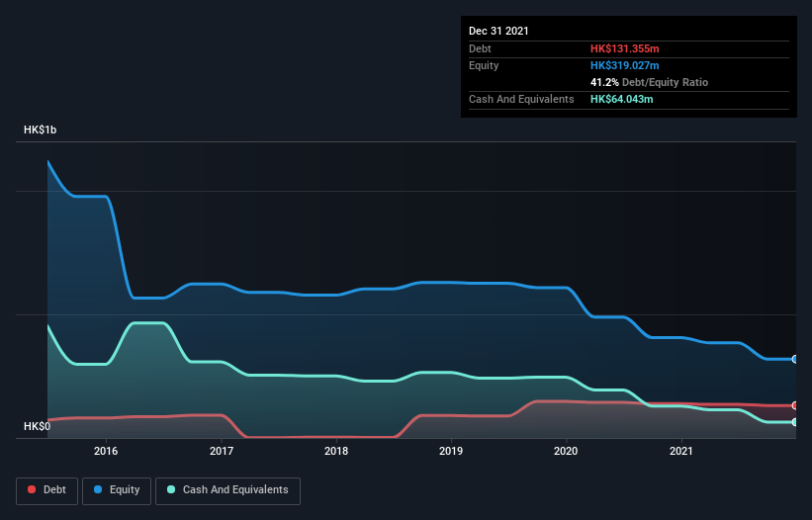Select the red Debt endpoint marker
Screen dimensions: 812x520
click(795, 405)
